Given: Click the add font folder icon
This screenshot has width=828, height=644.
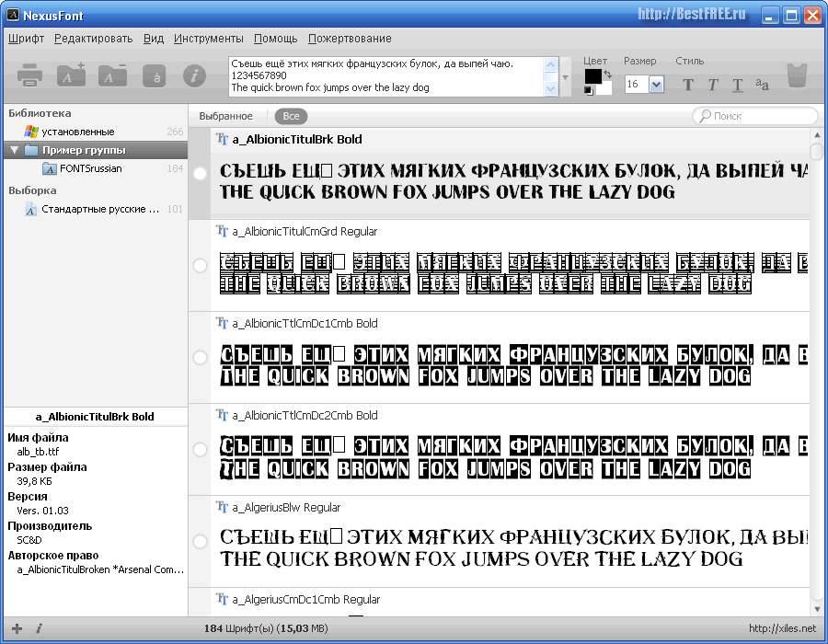Looking at the screenshot, I should tap(71, 75).
